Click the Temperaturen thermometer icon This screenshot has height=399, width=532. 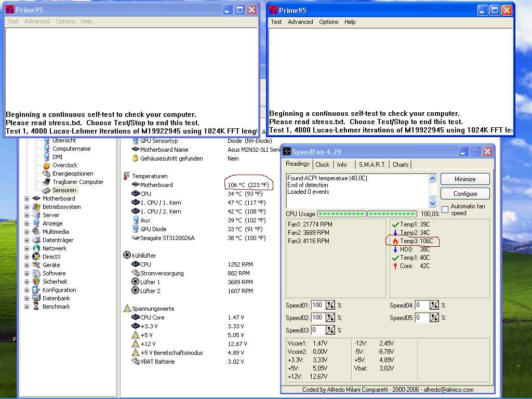pos(127,176)
